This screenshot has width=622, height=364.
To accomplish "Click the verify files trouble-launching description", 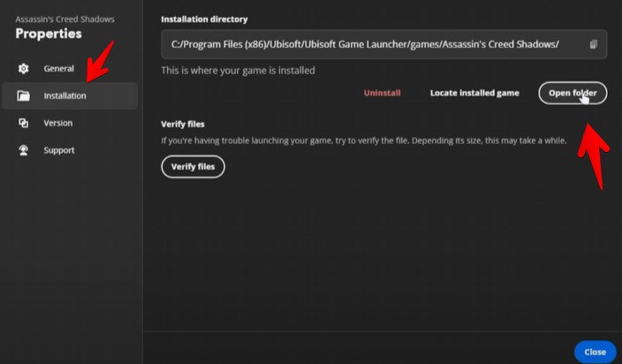I will pos(364,140).
